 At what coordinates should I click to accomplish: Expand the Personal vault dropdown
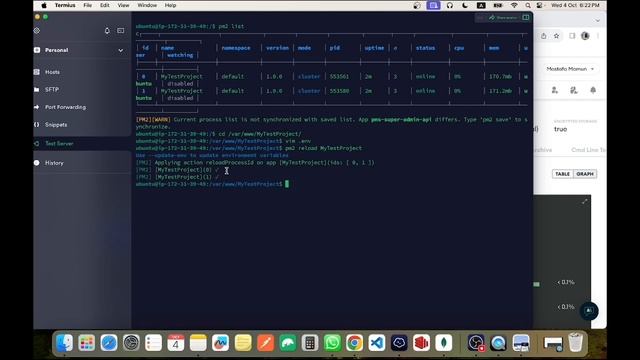click(120, 50)
